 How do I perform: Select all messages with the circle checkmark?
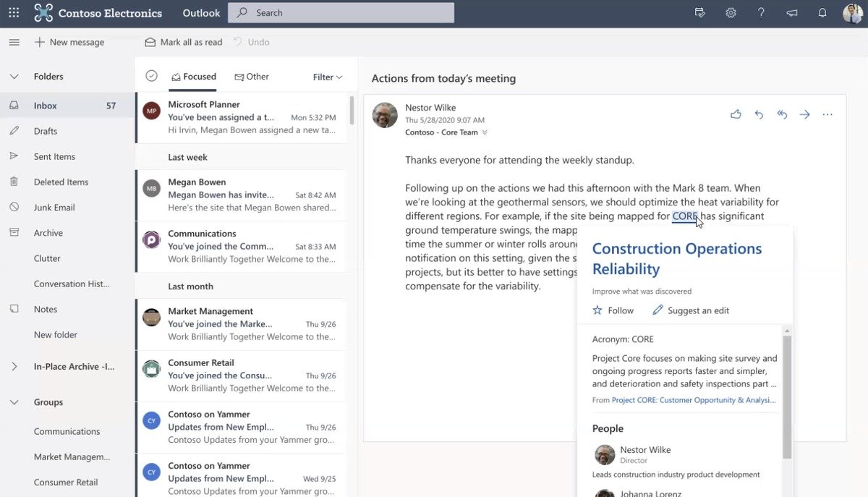point(151,75)
